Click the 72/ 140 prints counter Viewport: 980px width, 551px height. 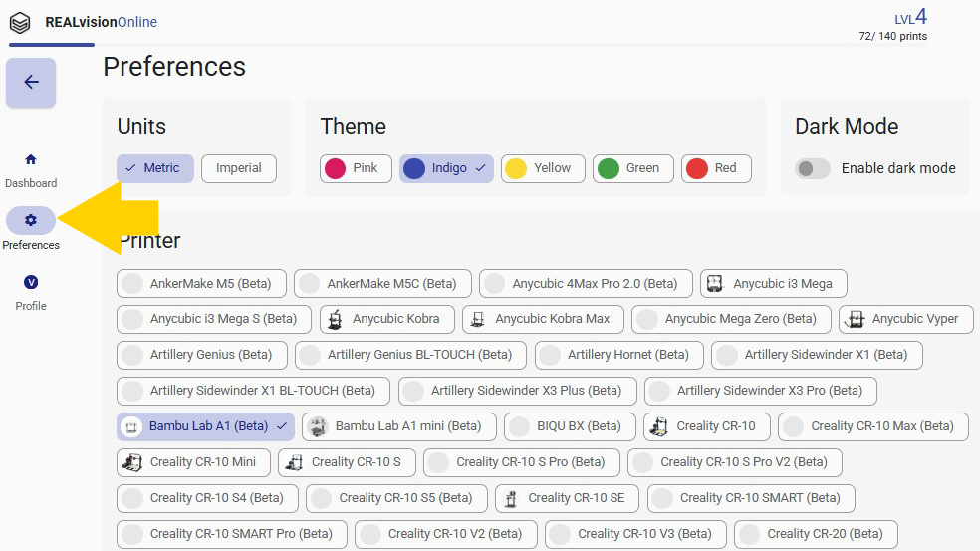pos(893,36)
